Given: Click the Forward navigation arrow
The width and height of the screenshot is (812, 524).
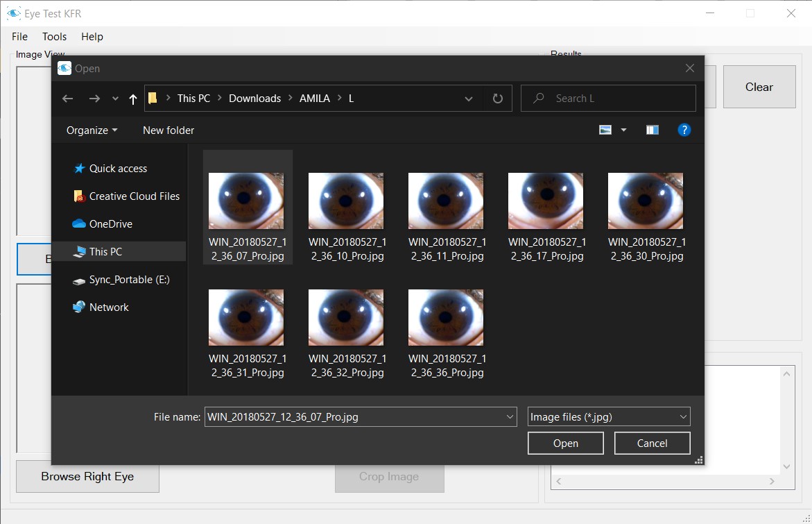Looking at the screenshot, I should coord(94,99).
